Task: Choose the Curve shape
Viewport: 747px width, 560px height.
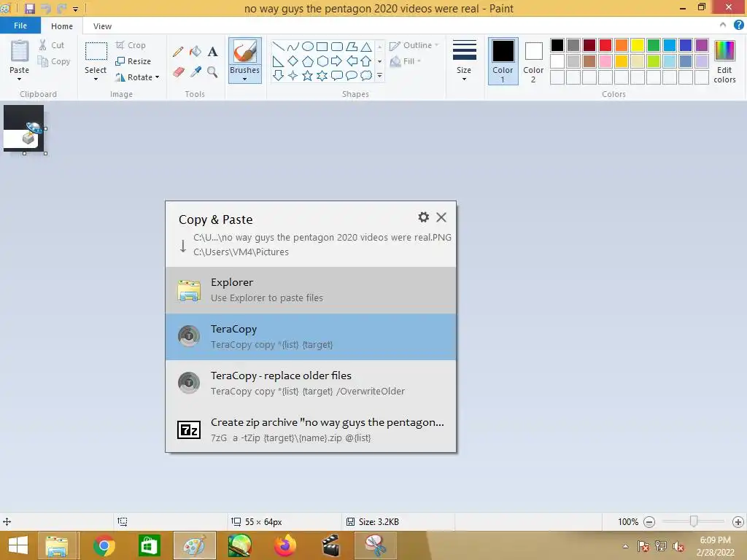Action: point(293,47)
